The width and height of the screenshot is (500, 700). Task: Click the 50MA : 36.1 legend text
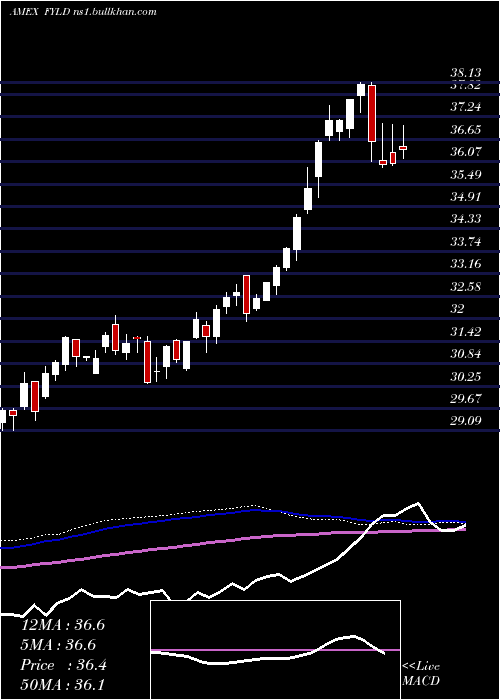click(62, 685)
